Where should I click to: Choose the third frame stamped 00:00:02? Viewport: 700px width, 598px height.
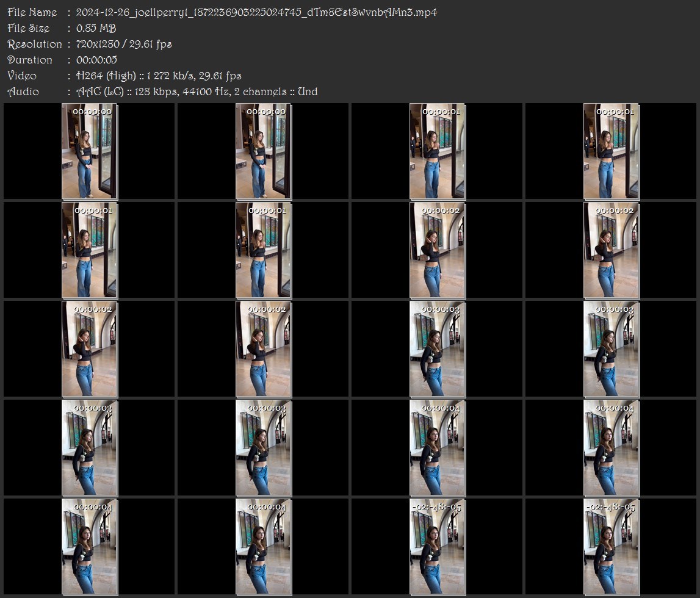point(90,349)
